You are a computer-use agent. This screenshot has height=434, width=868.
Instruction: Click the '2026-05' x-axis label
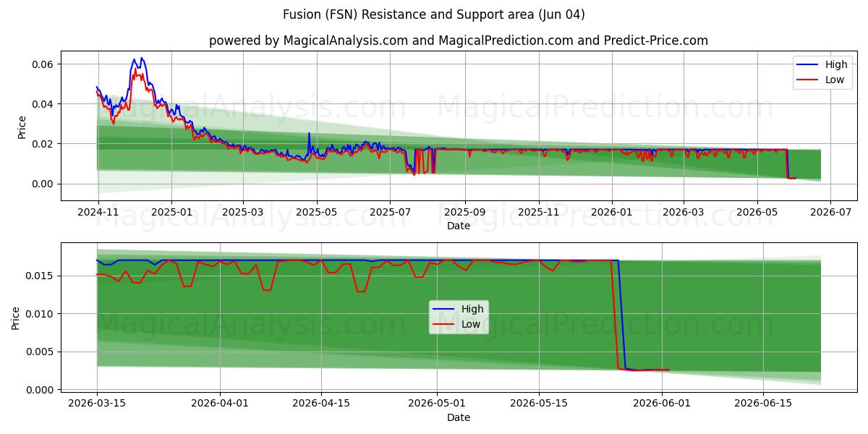pos(757,212)
